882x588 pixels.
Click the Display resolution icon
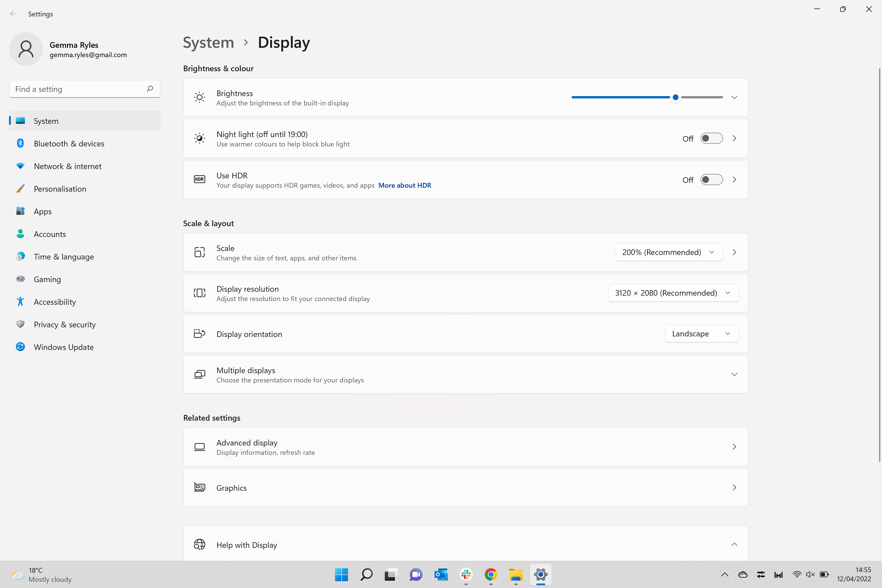click(x=200, y=293)
